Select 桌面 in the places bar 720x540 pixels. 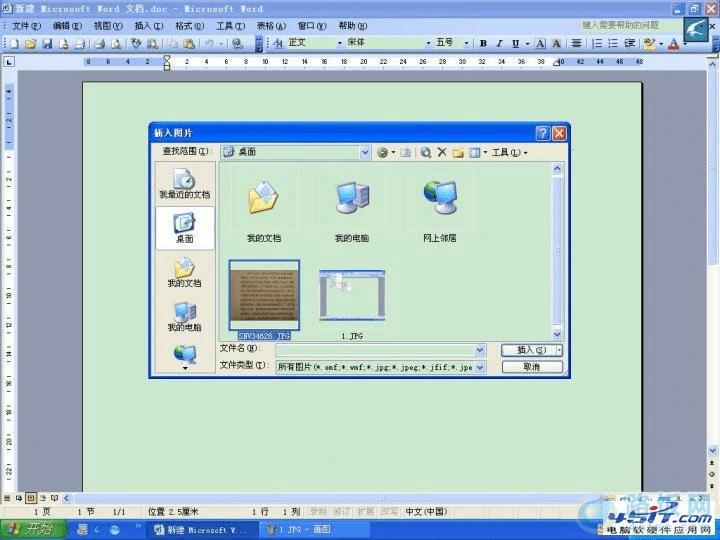coord(185,228)
